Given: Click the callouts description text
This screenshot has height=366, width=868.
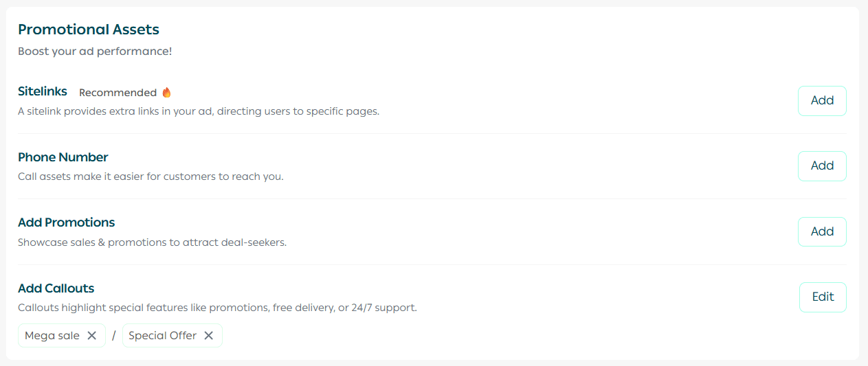Looking at the screenshot, I should pos(217,308).
